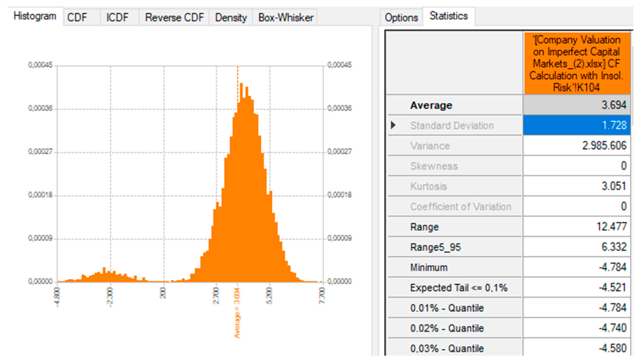Viewport: 639px width, 364px height.
Task: Click the row arrow beside Standard Deviation
Action: tap(393, 125)
